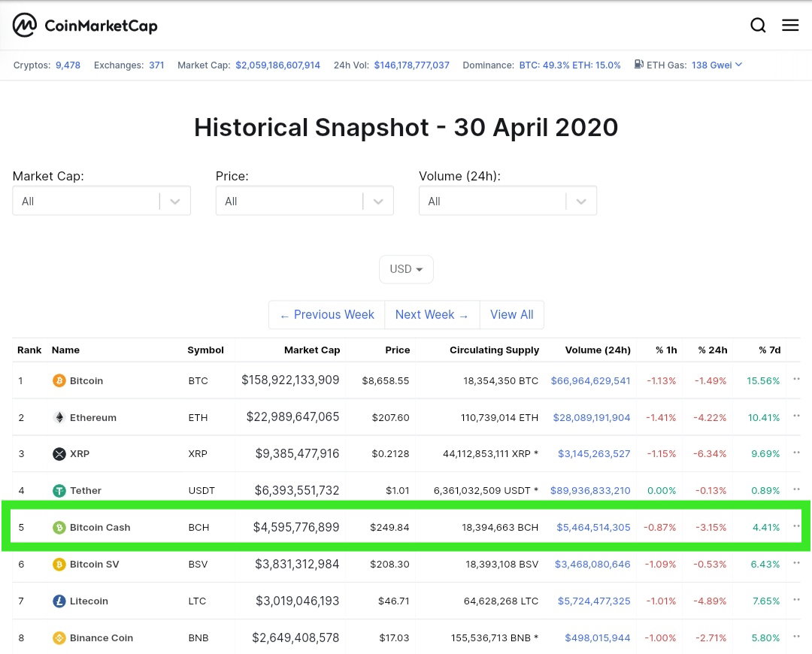The width and height of the screenshot is (812, 654).
Task: Open more options dots in Ethereum row
Action: (796, 416)
